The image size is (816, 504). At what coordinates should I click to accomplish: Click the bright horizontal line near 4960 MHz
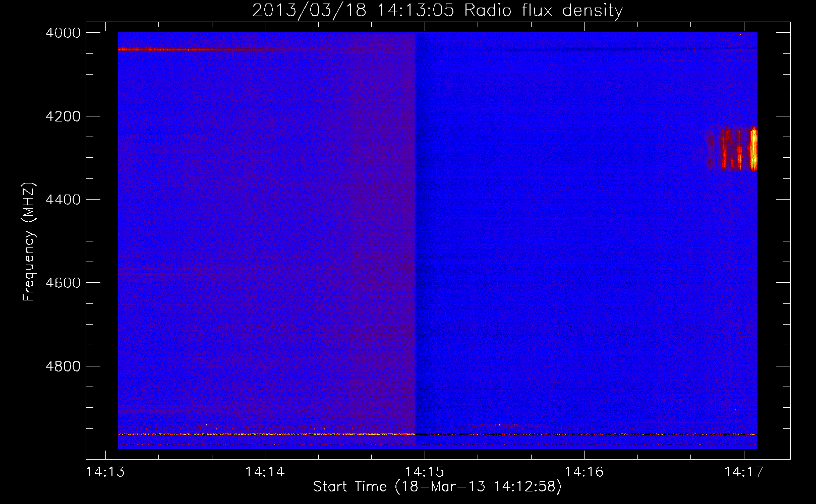coord(437,434)
